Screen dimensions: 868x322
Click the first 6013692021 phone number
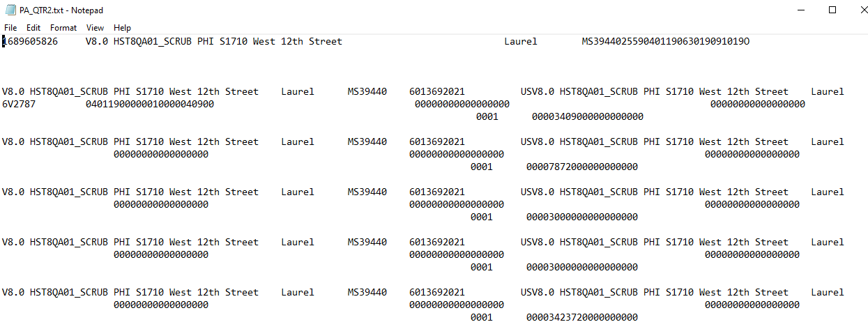tap(437, 92)
